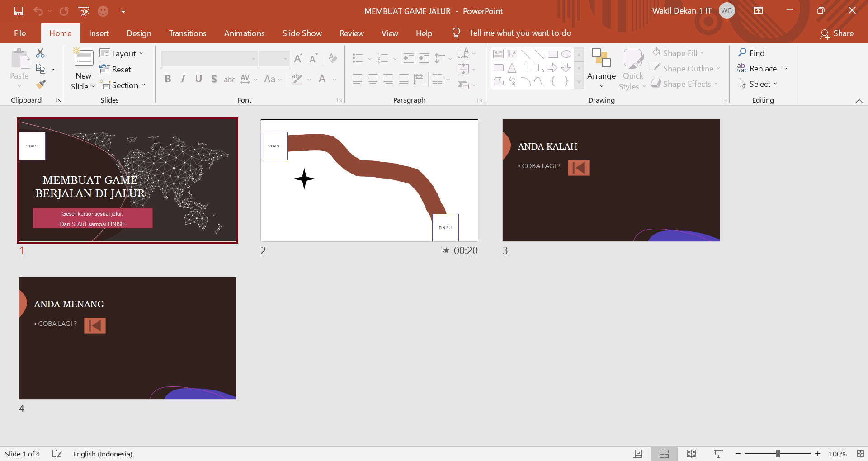Toggle Slide Sorter view button
This screenshot has height=461, width=868.
pyautogui.click(x=664, y=454)
